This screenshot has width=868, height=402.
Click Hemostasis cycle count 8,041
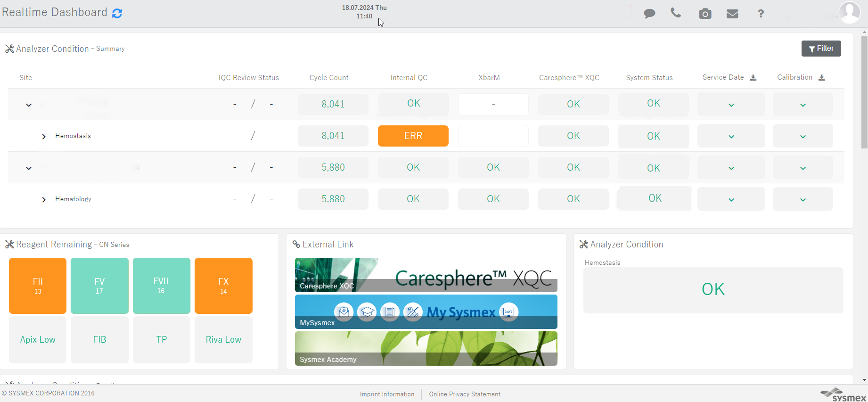coord(333,136)
